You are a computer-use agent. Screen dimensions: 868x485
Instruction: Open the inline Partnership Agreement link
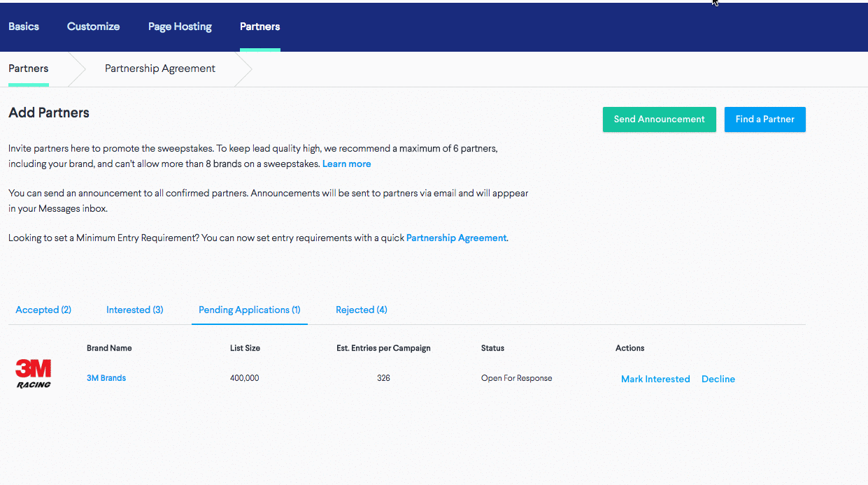pos(456,238)
